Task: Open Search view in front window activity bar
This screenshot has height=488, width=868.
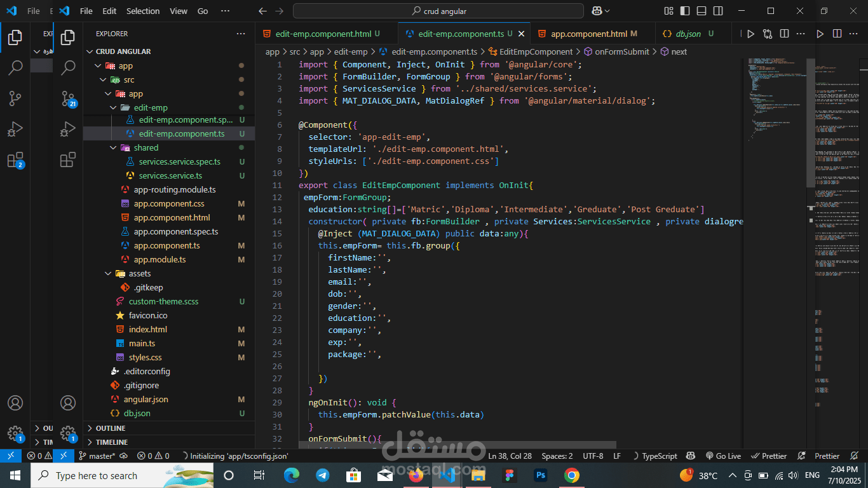Action: click(x=68, y=67)
